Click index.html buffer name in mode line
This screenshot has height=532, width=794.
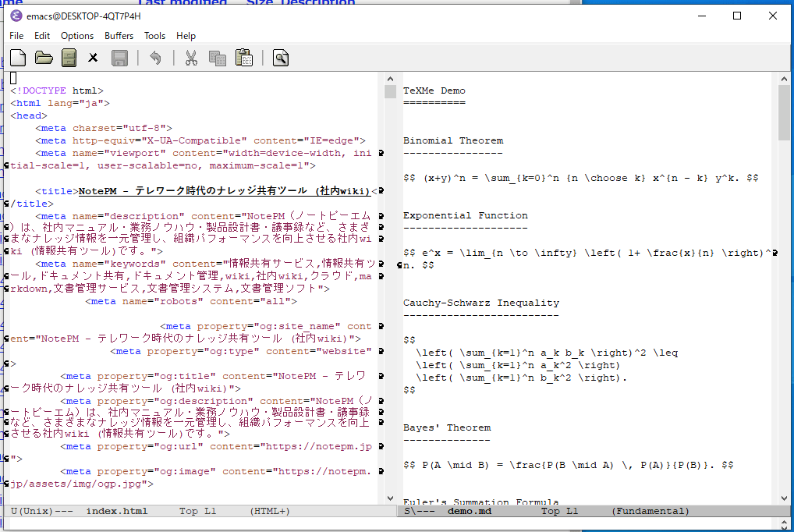117,511
